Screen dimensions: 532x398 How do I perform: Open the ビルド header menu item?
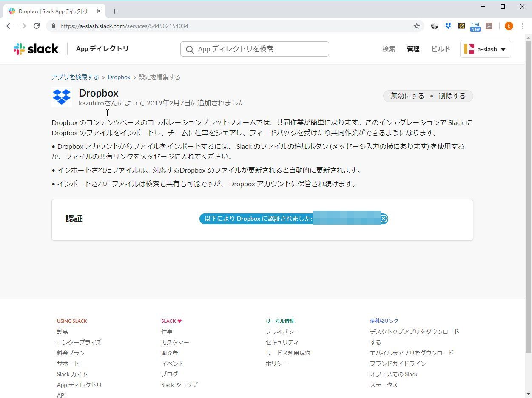point(441,49)
